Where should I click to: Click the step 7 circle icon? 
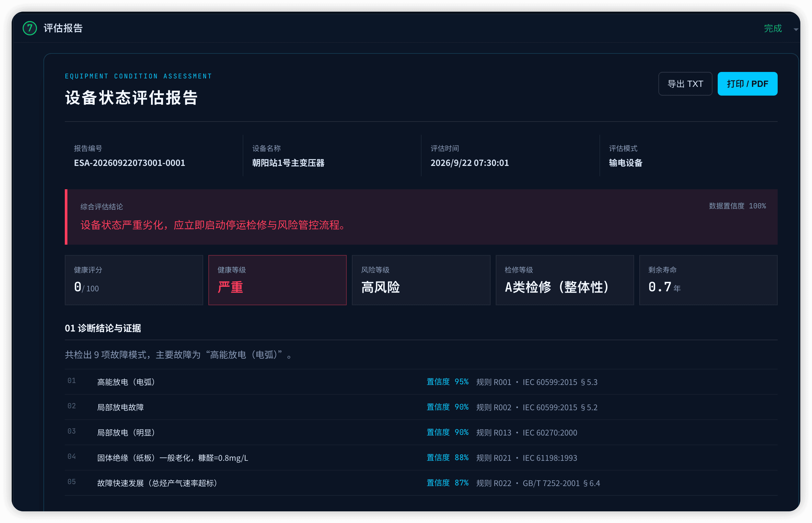point(29,28)
